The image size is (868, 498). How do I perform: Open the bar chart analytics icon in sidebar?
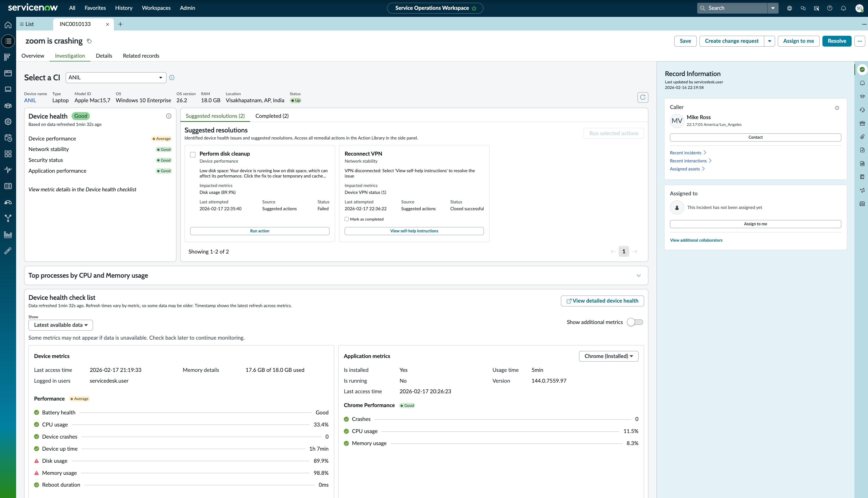(8, 234)
